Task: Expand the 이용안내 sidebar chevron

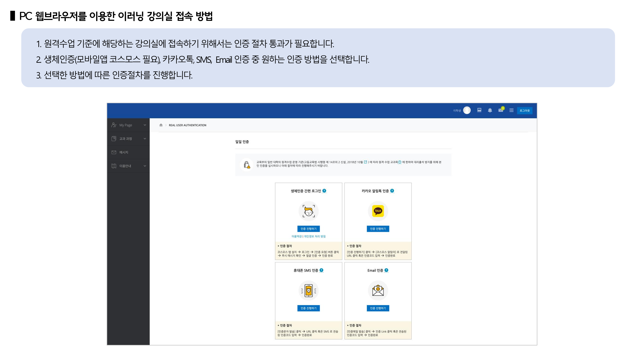Action: [x=145, y=166]
